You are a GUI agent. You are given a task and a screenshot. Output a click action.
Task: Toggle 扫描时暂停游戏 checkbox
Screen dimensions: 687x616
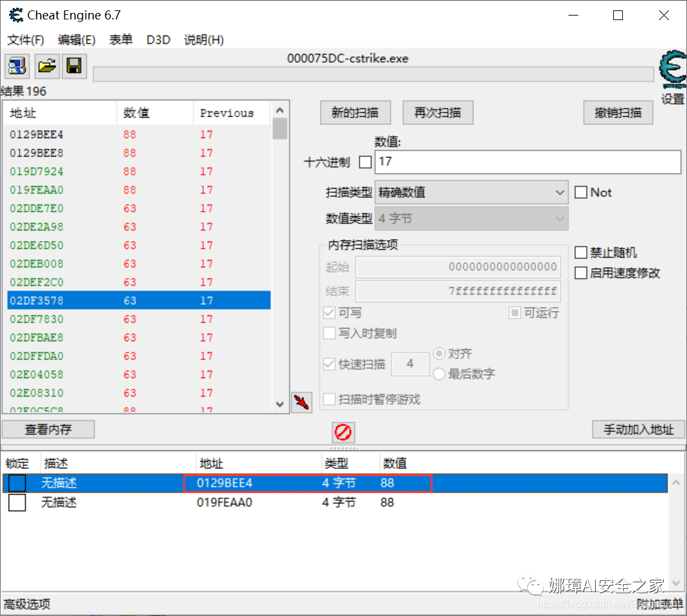[x=330, y=400]
